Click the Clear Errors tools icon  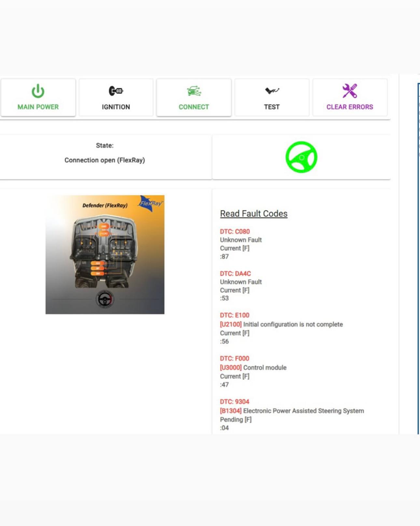point(349,91)
